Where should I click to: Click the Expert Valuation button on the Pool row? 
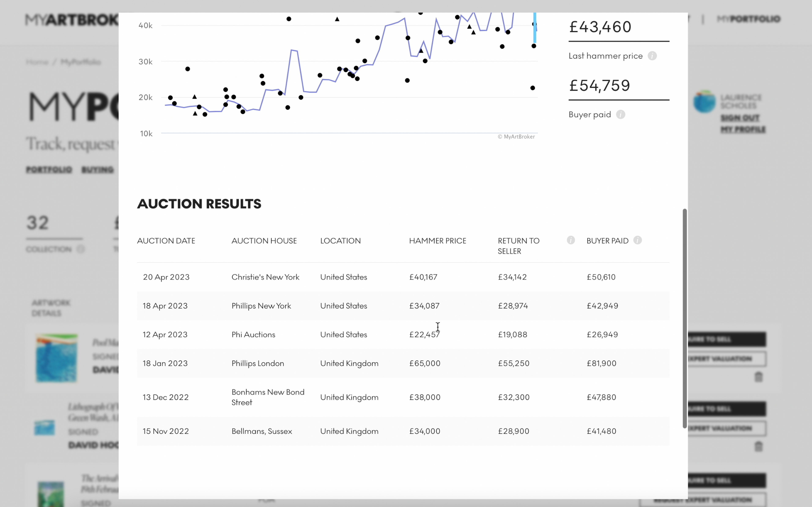(727, 359)
